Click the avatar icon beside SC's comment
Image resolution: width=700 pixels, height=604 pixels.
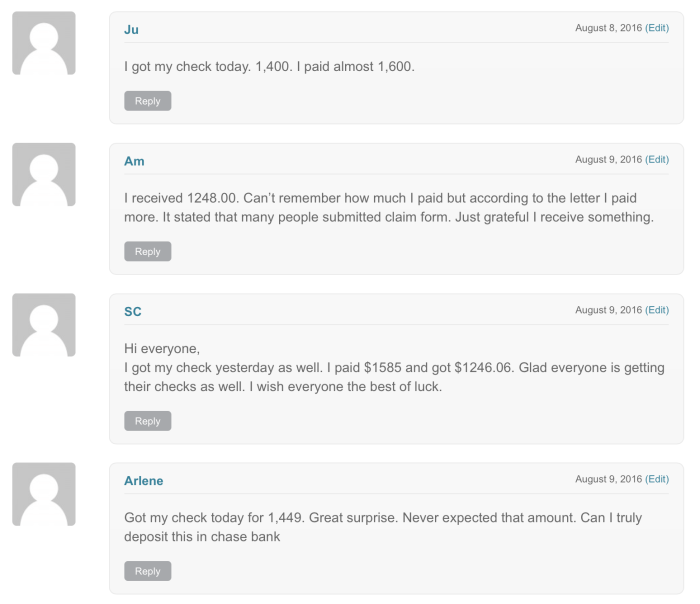44,325
